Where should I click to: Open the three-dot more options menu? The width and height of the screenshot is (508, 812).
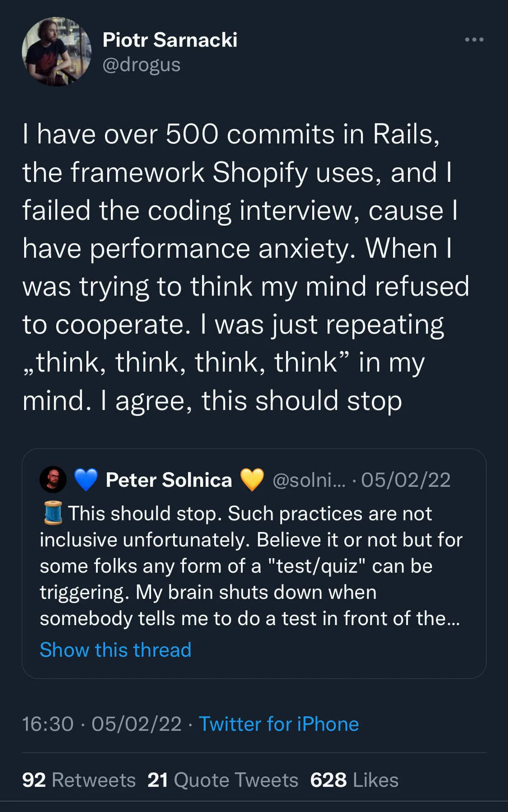(x=474, y=40)
